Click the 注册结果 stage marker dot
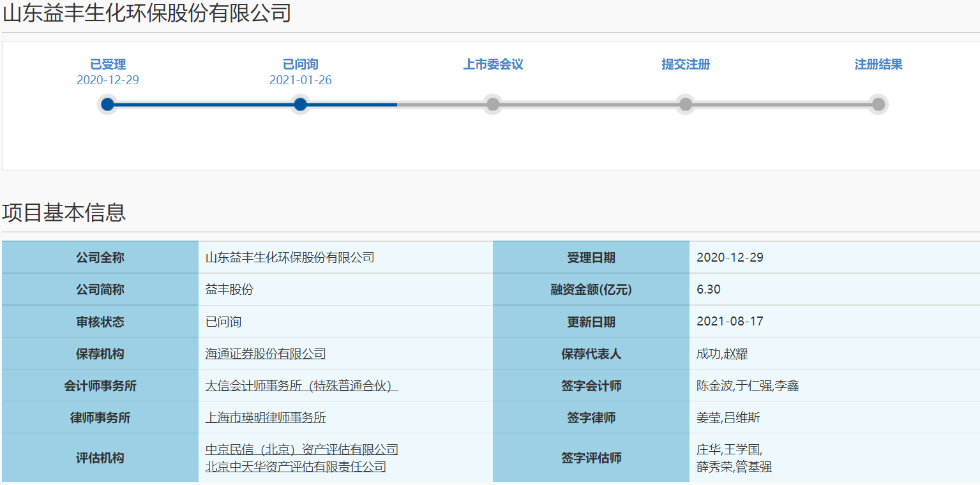The width and height of the screenshot is (980, 485). [x=878, y=104]
